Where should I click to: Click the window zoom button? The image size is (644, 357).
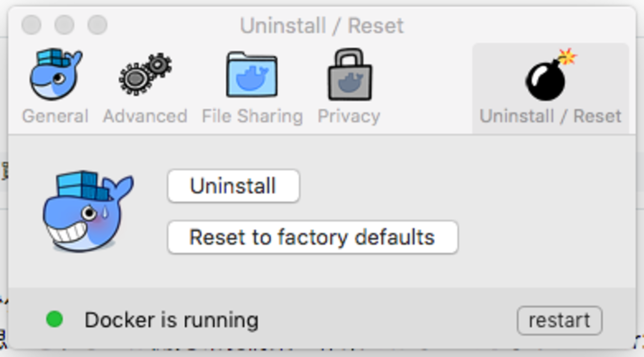pyautogui.click(x=97, y=25)
